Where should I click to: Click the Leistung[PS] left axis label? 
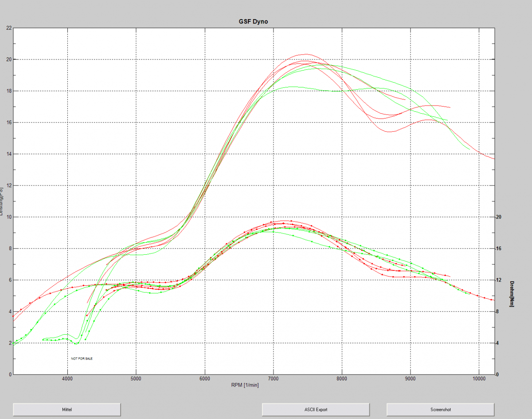click(2, 201)
